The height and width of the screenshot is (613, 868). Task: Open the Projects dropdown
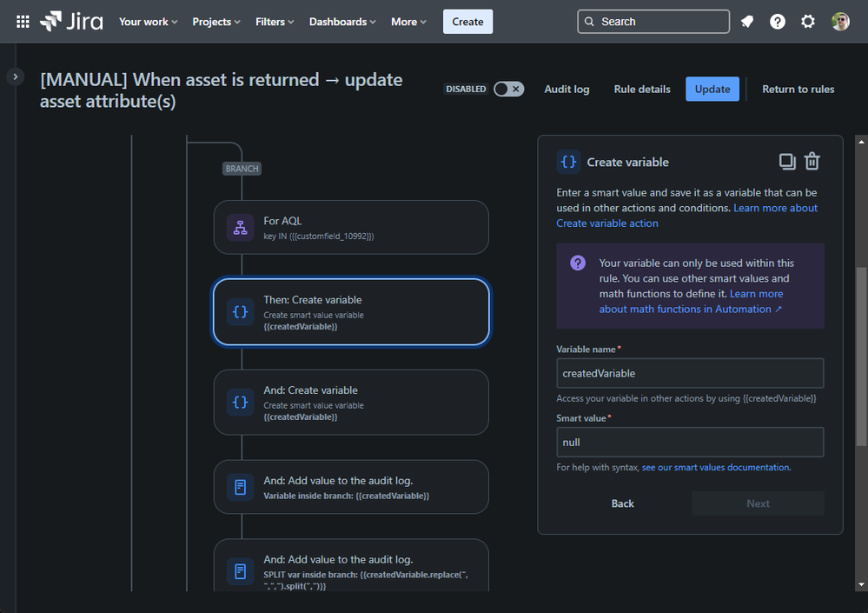pyautogui.click(x=215, y=22)
